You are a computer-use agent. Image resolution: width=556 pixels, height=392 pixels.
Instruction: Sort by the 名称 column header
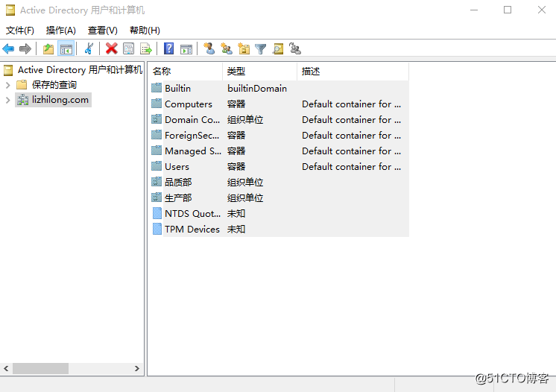186,72
